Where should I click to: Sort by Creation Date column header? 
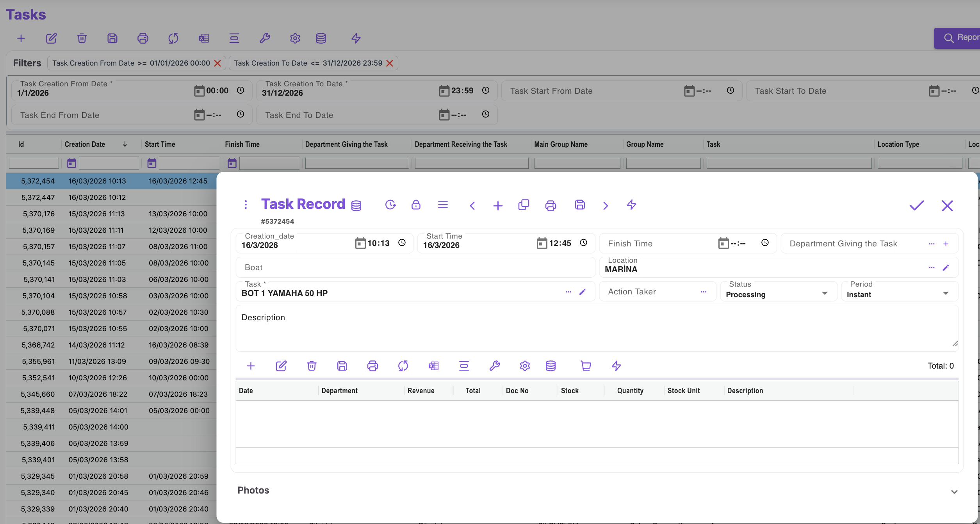pos(85,144)
